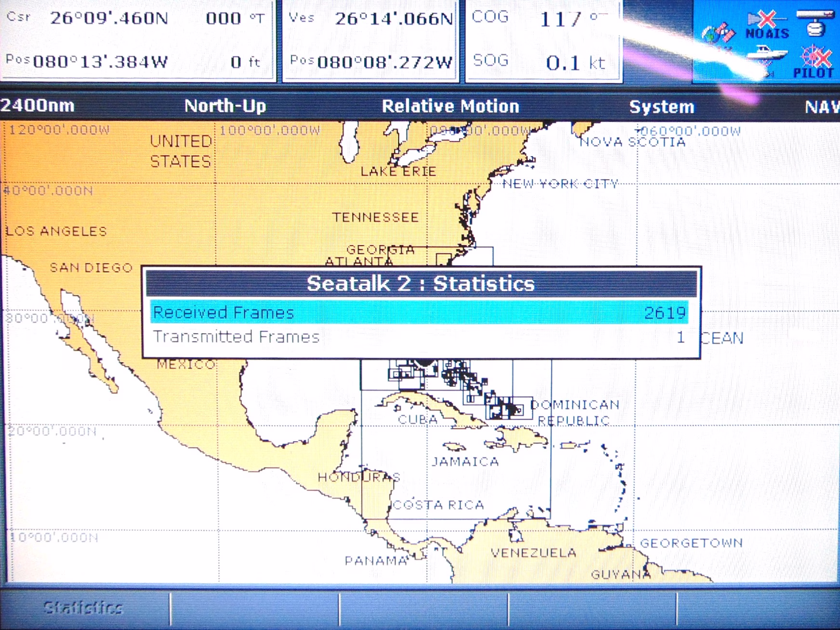Click the Seatalk 2 Statistics title bar
Image resolution: width=840 pixels, height=630 pixels.
coord(421,284)
